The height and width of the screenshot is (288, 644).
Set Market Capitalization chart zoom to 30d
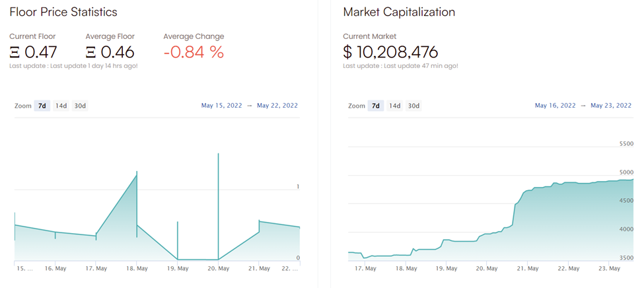[413, 106]
